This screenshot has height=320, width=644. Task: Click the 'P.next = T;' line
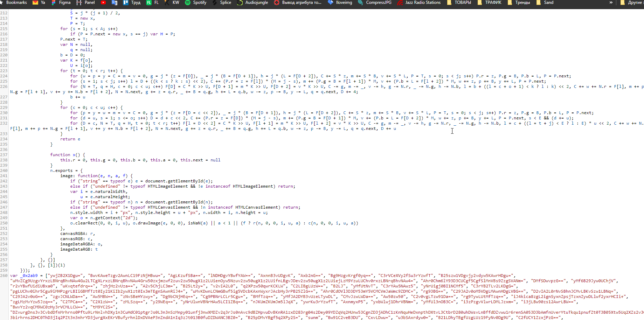[x=74, y=39]
